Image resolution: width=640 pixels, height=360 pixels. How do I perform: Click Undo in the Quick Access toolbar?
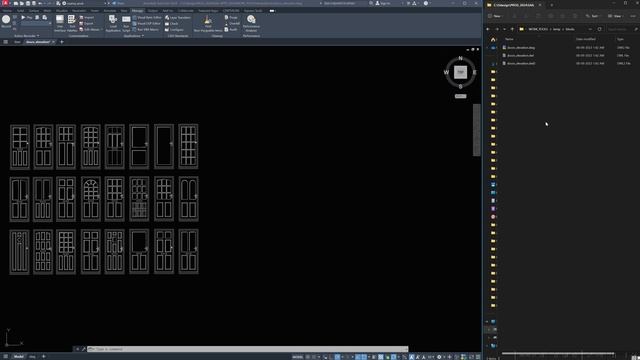(x=40, y=3)
